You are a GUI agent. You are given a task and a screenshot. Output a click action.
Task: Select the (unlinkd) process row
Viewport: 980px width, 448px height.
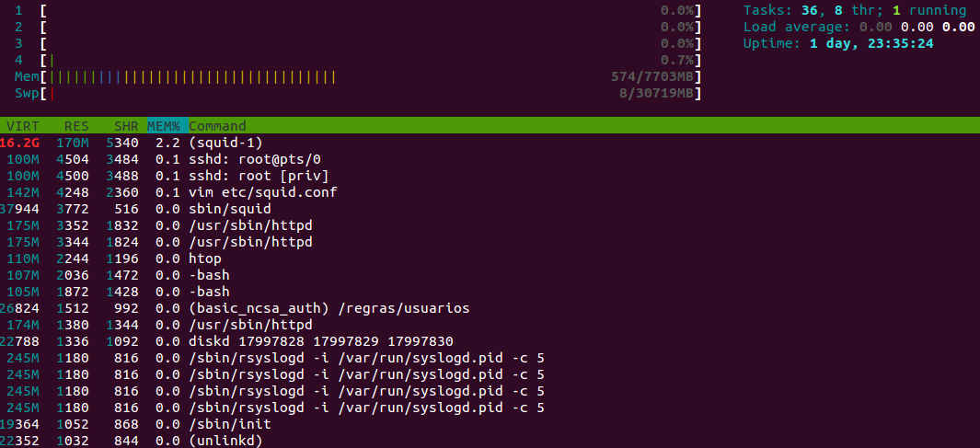[490, 441]
